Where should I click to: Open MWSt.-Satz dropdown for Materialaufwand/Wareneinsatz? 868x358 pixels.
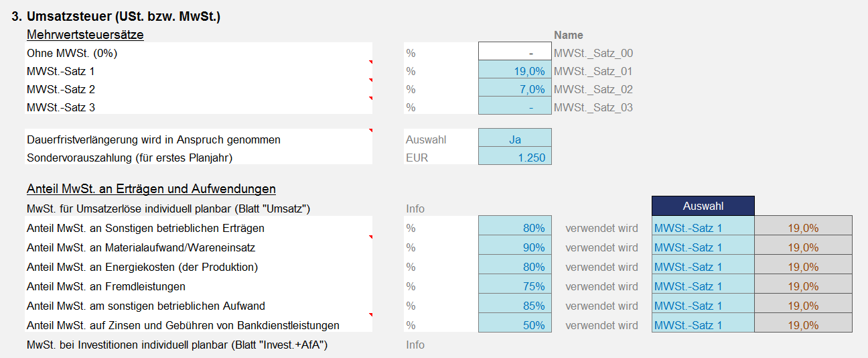[703, 247]
